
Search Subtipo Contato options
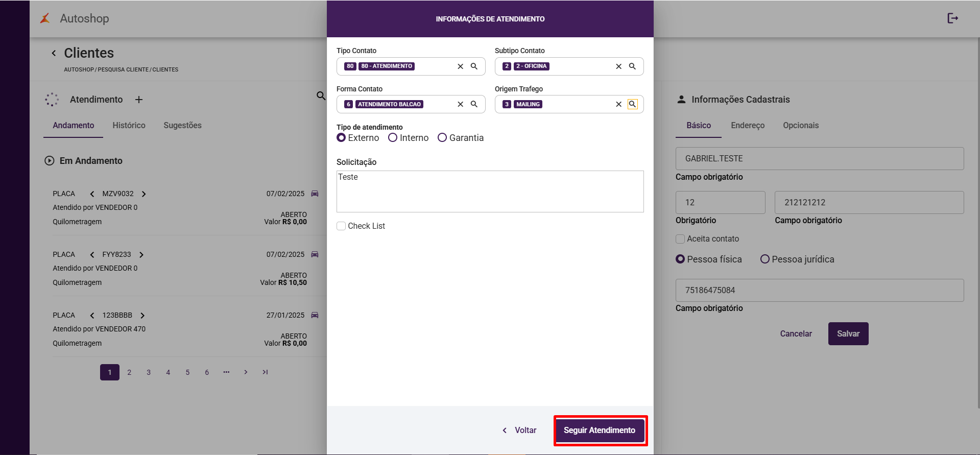pyautogui.click(x=632, y=66)
